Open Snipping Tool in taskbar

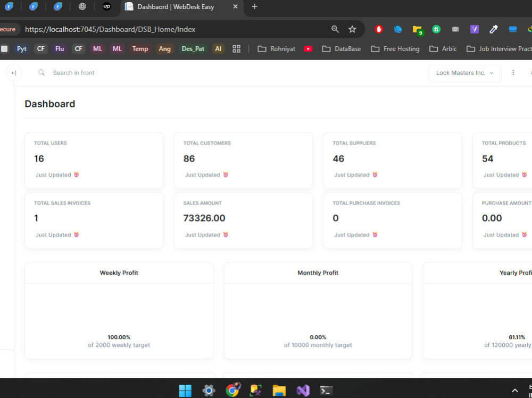click(256, 390)
